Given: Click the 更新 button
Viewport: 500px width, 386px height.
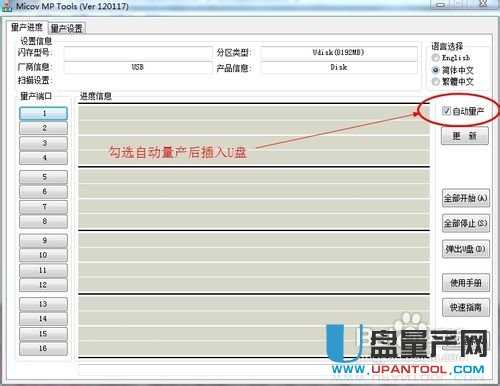Looking at the screenshot, I should [x=465, y=136].
